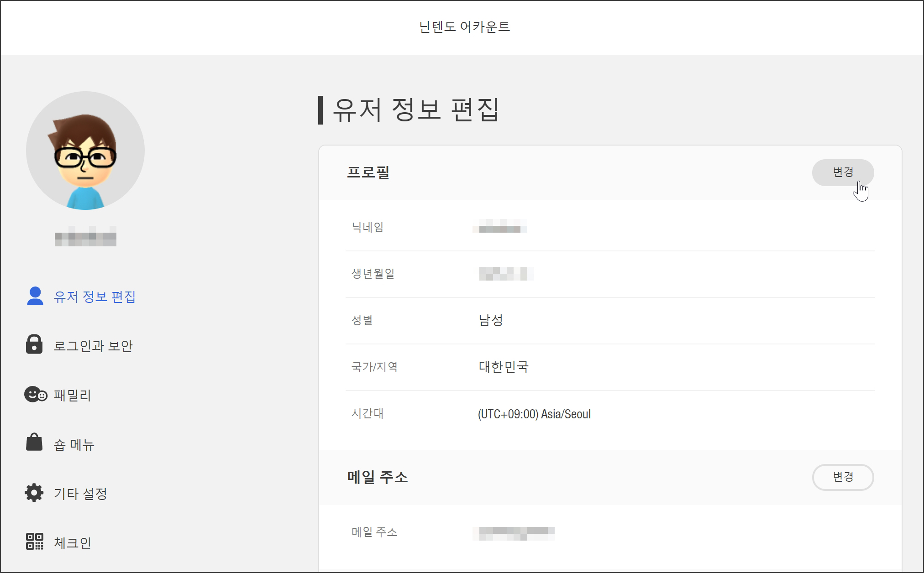The width and height of the screenshot is (924, 573).
Task: Open 기타 설정 menu entry
Action: pyautogui.click(x=80, y=494)
